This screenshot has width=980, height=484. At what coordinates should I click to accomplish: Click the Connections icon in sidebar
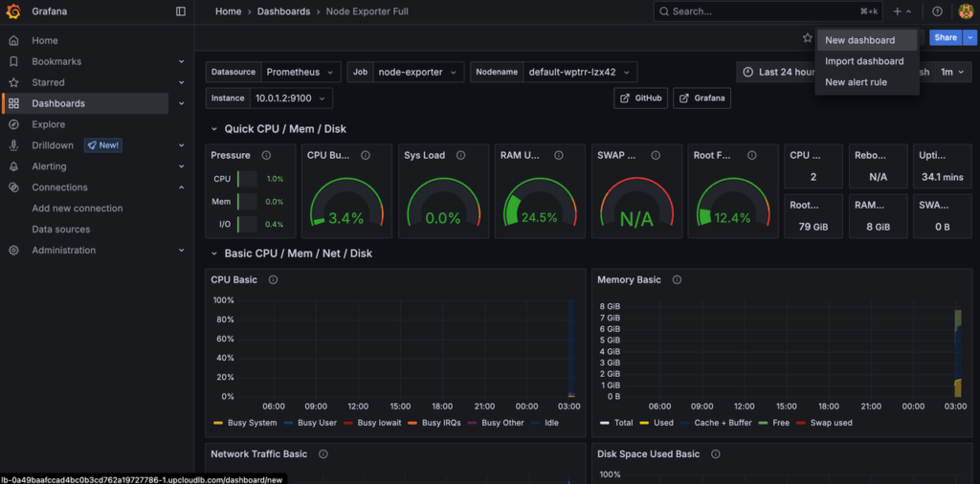pos(13,187)
